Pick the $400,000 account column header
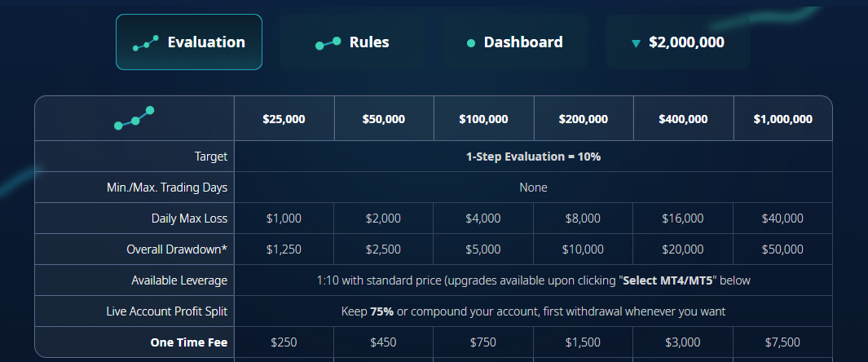Viewport: 868px width, 362px height. [683, 119]
